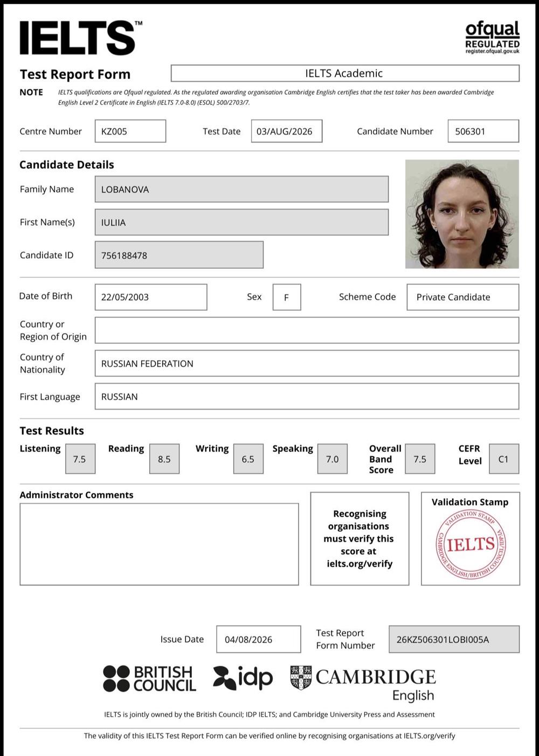This screenshot has height=756, width=539.
Task: Click the Validation Stamp label
Action: pyautogui.click(x=470, y=502)
